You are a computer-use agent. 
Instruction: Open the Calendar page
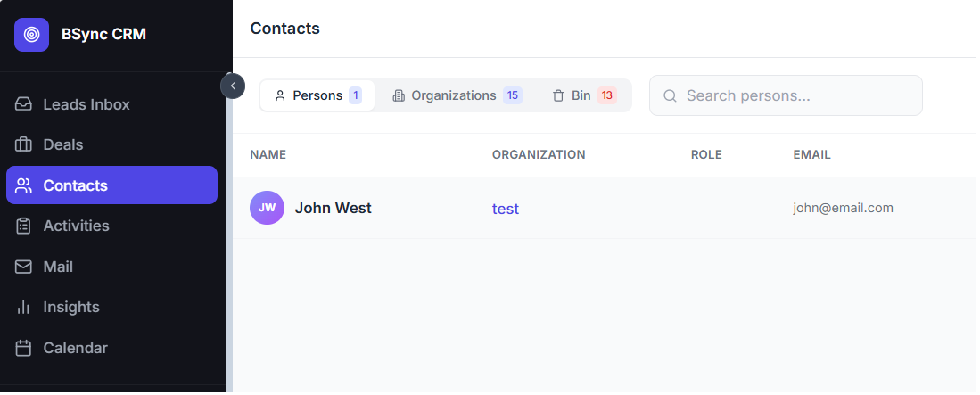(111, 348)
